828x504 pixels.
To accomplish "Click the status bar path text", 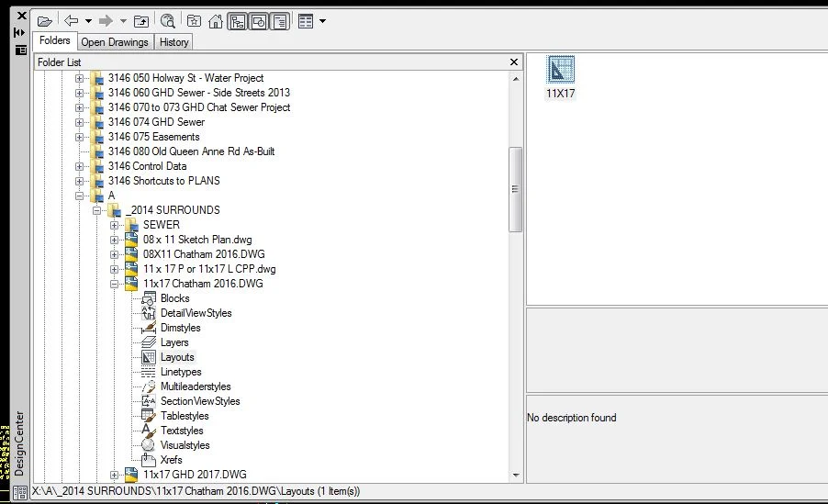I will coord(196,491).
